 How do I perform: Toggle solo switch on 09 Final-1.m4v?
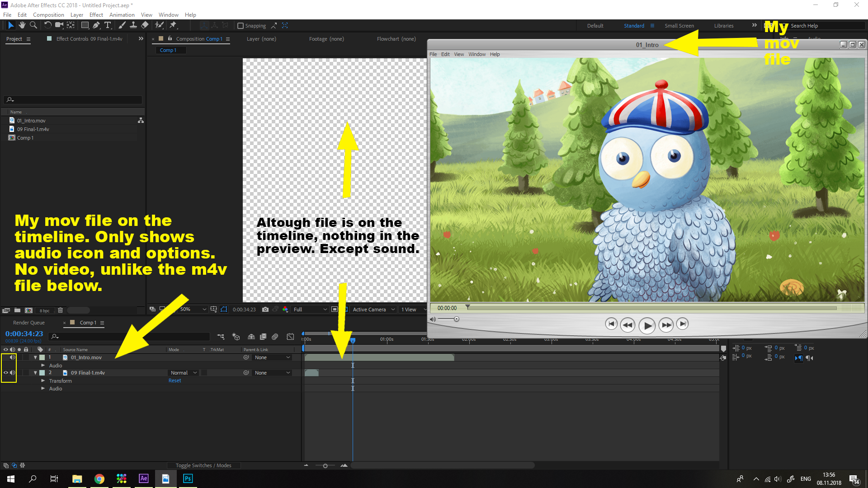pyautogui.click(x=19, y=372)
